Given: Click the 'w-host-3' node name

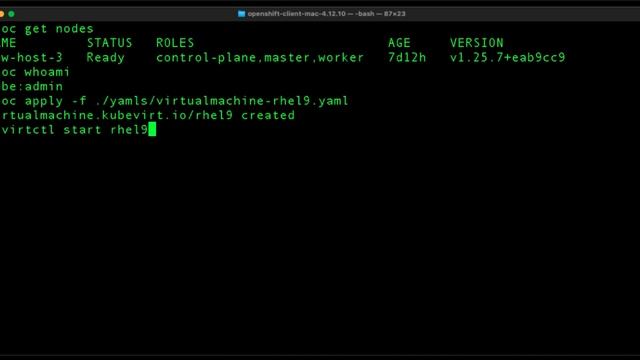Looking at the screenshot, I should coord(32,58).
